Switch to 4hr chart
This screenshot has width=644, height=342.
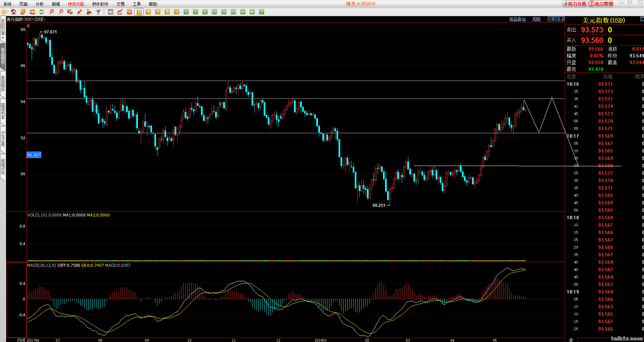click(x=252, y=12)
